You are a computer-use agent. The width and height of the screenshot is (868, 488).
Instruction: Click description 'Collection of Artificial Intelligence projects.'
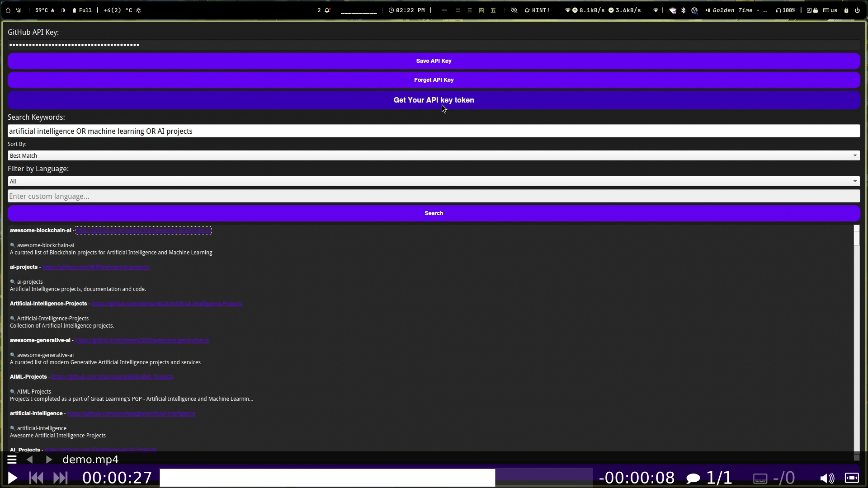(62, 326)
